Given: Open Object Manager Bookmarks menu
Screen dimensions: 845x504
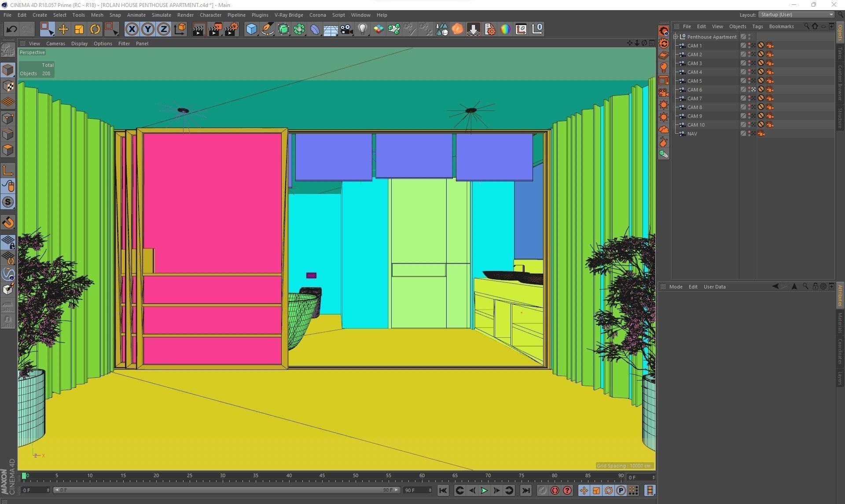Looking at the screenshot, I should 781,26.
